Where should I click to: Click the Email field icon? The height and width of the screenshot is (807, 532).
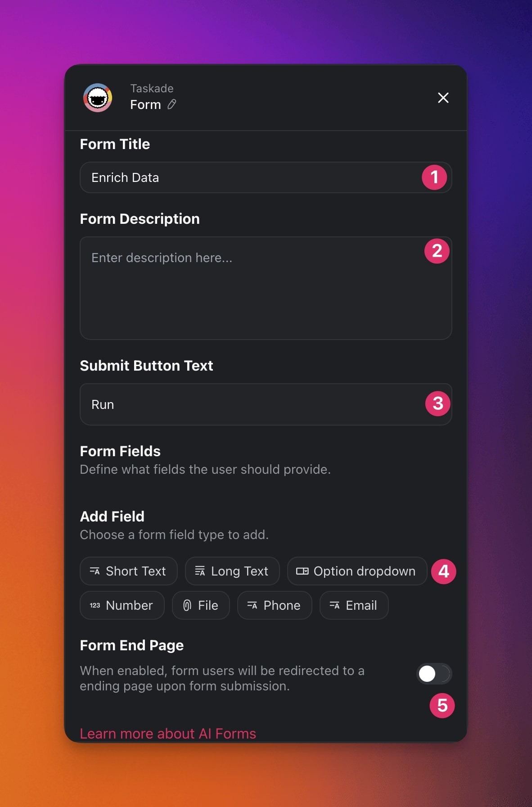coord(334,605)
